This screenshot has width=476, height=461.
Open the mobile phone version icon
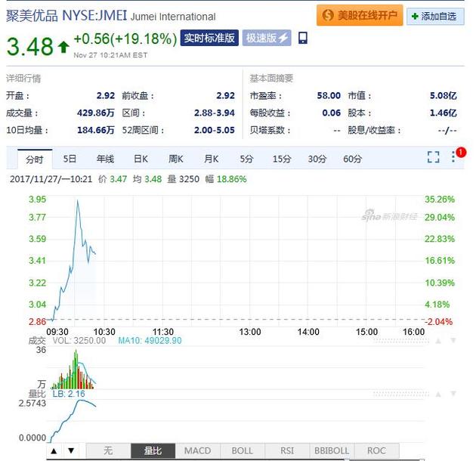pos(303,38)
